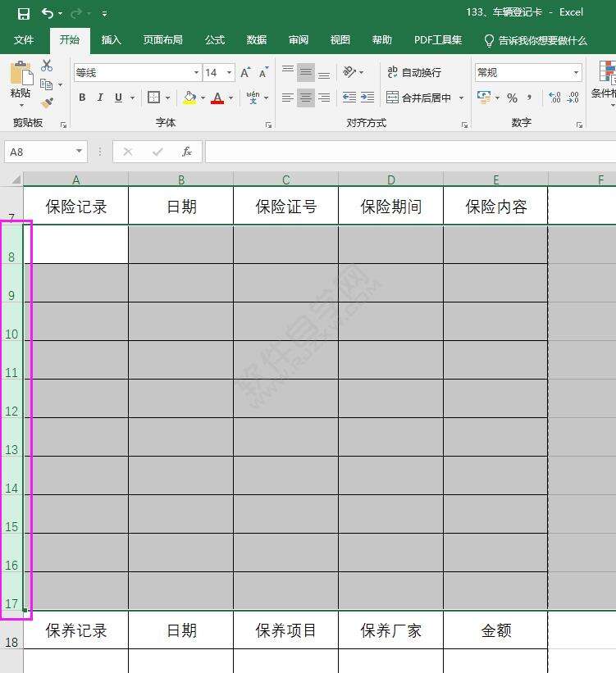Open the PDF工具集 ribbon tab
The width and height of the screenshot is (616, 673).
pos(438,40)
